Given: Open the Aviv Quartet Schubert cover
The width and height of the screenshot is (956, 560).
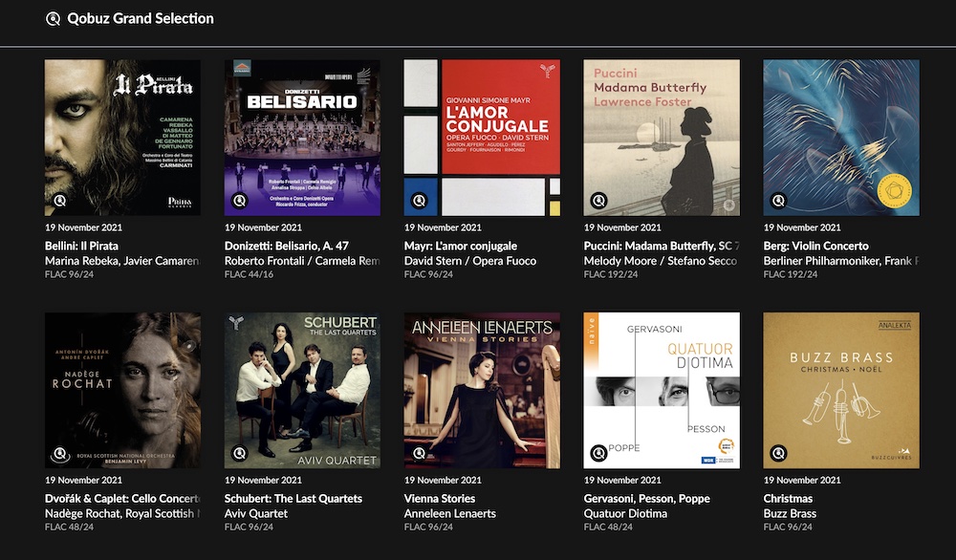Looking at the screenshot, I should 302,391.
